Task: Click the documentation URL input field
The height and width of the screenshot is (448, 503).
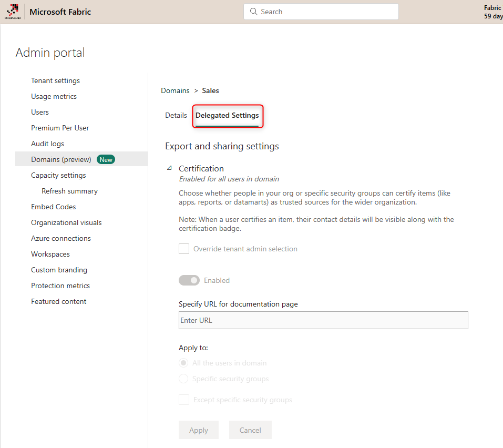Action: [323, 320]
